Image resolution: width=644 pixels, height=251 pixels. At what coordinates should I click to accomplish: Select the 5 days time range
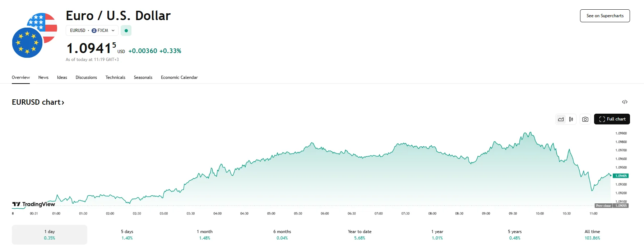[x=127, y=235]
